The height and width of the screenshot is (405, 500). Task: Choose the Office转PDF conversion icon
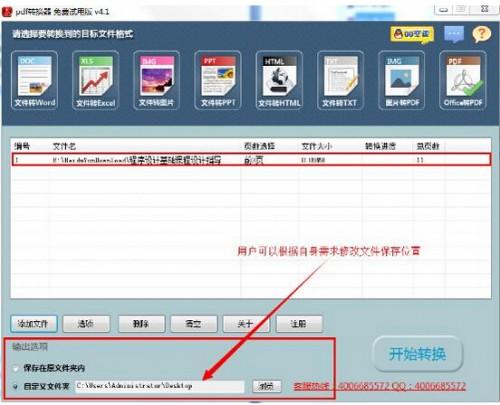(463, 80)
